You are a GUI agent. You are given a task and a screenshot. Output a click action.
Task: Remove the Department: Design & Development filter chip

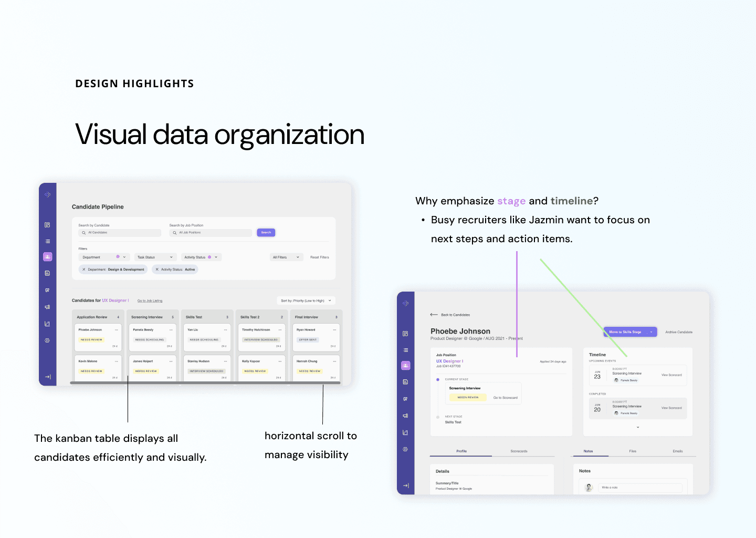pos(84,269)
